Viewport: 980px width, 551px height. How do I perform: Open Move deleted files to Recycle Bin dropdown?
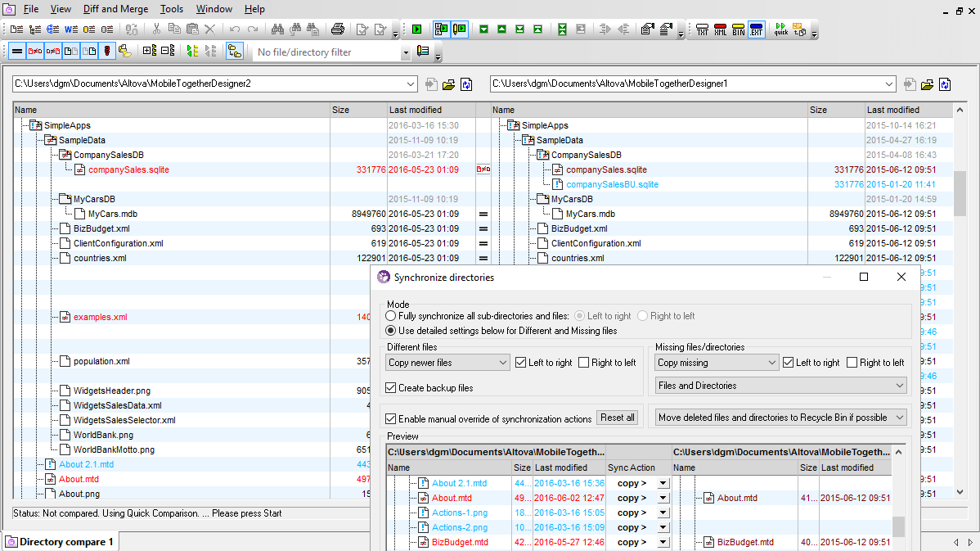[x=780, y=418]
